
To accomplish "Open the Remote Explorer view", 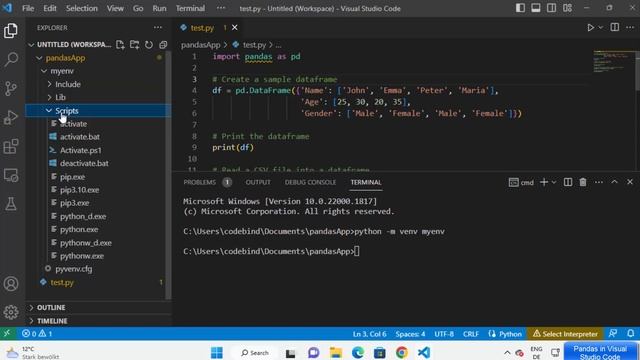I will [11, 176].
